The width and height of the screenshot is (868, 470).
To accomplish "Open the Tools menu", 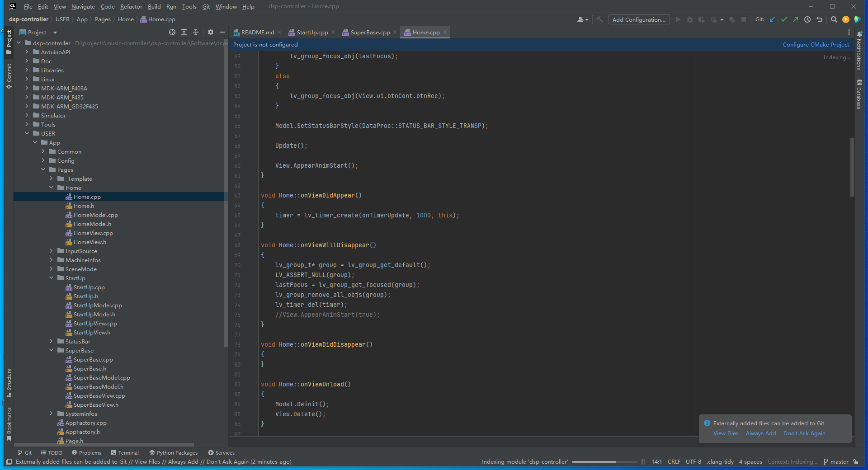I will 189,6.
